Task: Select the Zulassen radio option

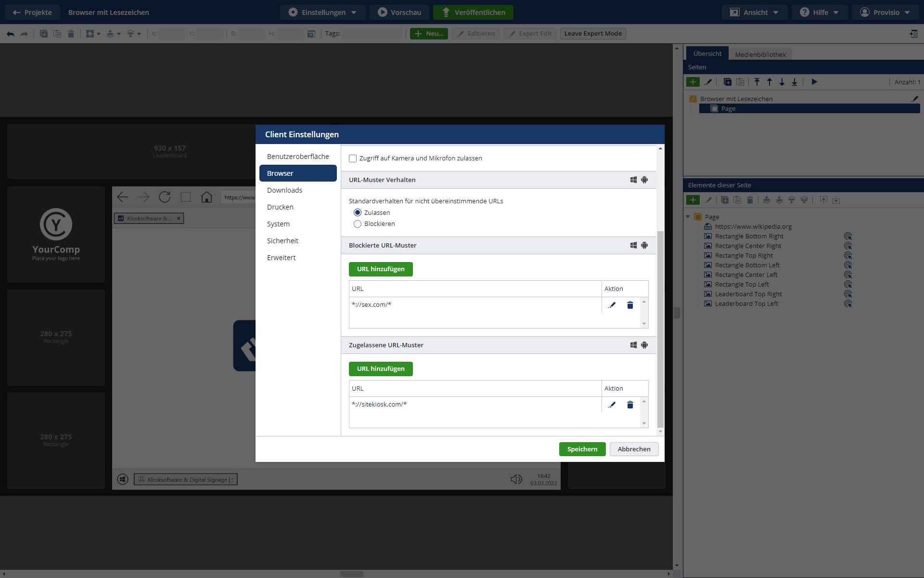Action: (x=358, y=212)
